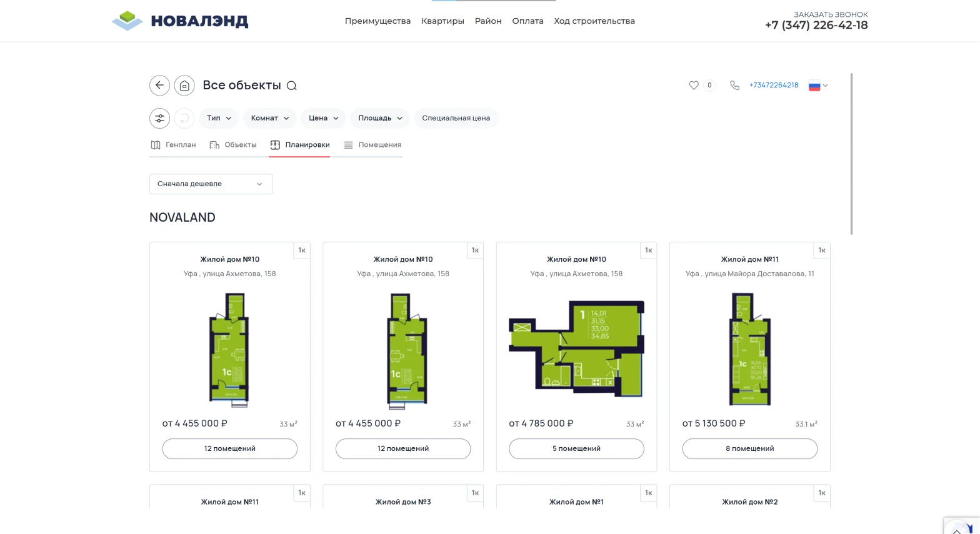This screenshot has height=534, width=980.
Task: Click the search magnifier next to Все объекты
Action: point(291,86)
